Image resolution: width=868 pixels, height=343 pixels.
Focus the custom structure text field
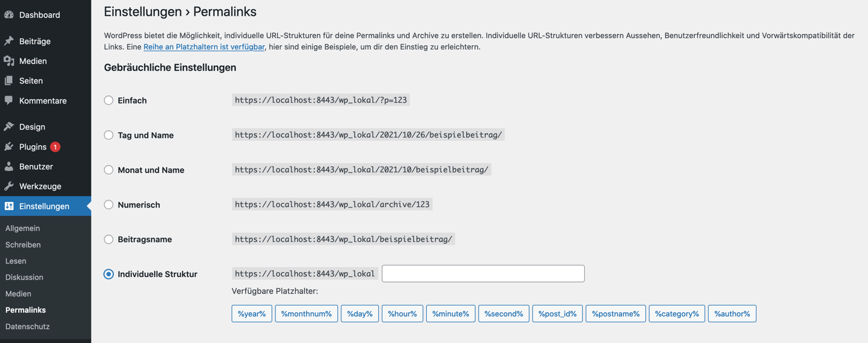click(x=483, y=273)
